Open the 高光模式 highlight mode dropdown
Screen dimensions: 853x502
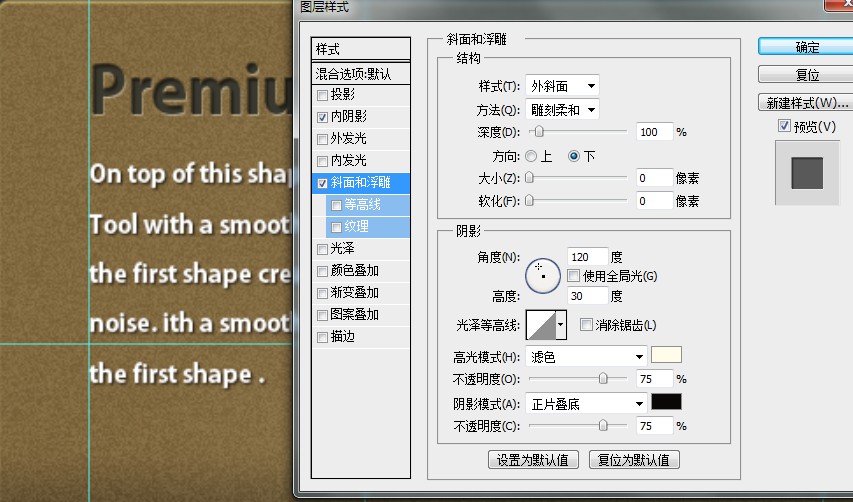pyautogui.click(x=586, y=357)
